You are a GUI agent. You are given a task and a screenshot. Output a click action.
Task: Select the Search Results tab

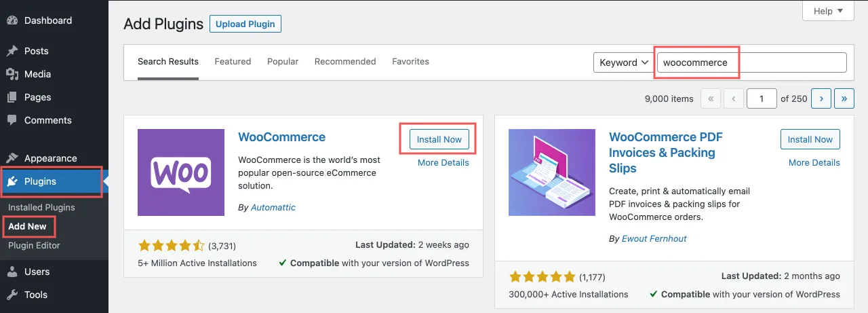[168, 61]
